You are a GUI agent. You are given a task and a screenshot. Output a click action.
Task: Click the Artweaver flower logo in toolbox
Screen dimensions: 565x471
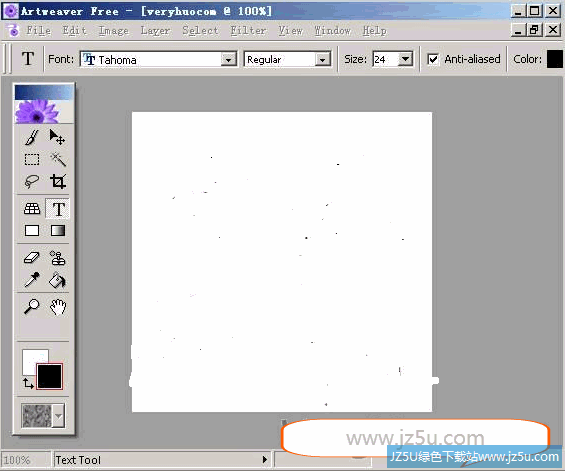(x=37, y=112)
